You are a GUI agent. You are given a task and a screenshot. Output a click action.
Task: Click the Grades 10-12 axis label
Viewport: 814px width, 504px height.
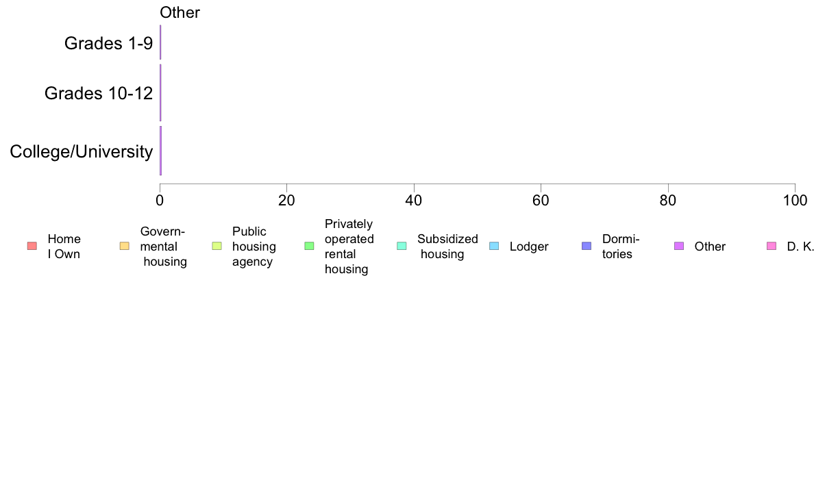point(99,93)
